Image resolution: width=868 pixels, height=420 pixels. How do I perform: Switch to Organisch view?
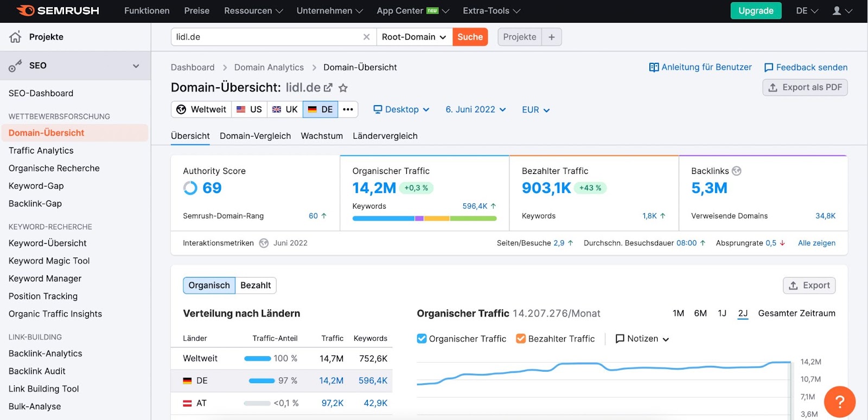[x=209, y=286]
